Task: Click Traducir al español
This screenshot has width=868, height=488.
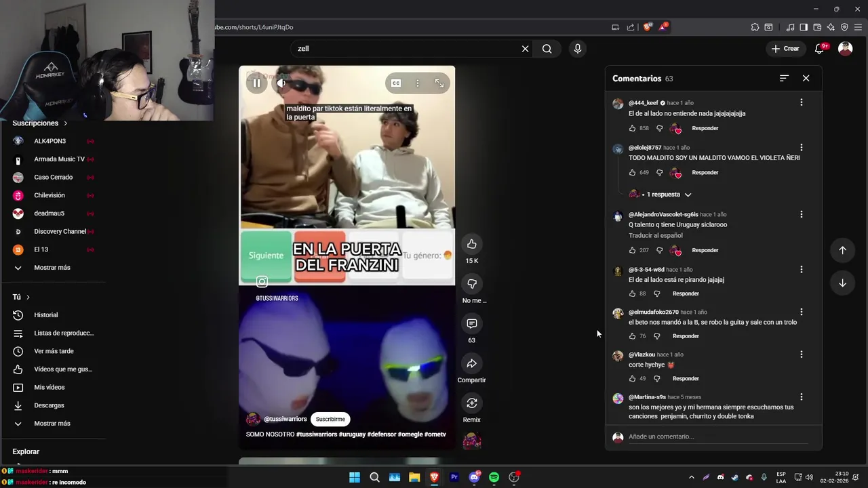Action: tap(655, 236)
